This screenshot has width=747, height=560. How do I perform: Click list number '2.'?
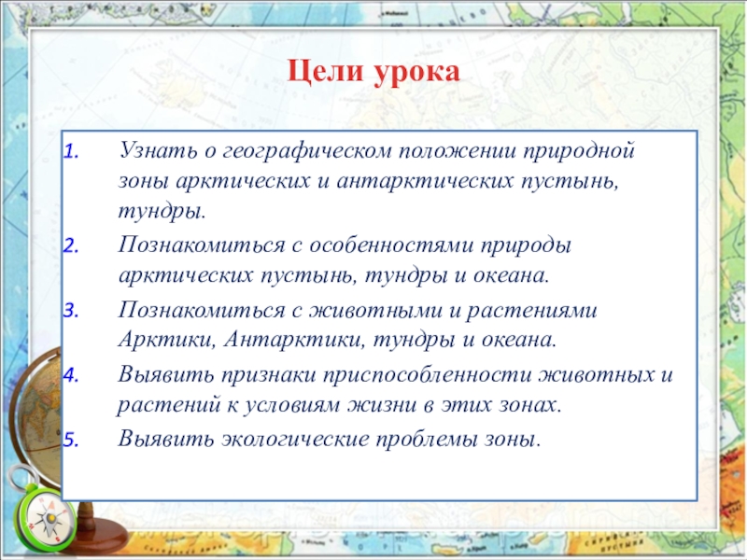(x=71, y=246)
